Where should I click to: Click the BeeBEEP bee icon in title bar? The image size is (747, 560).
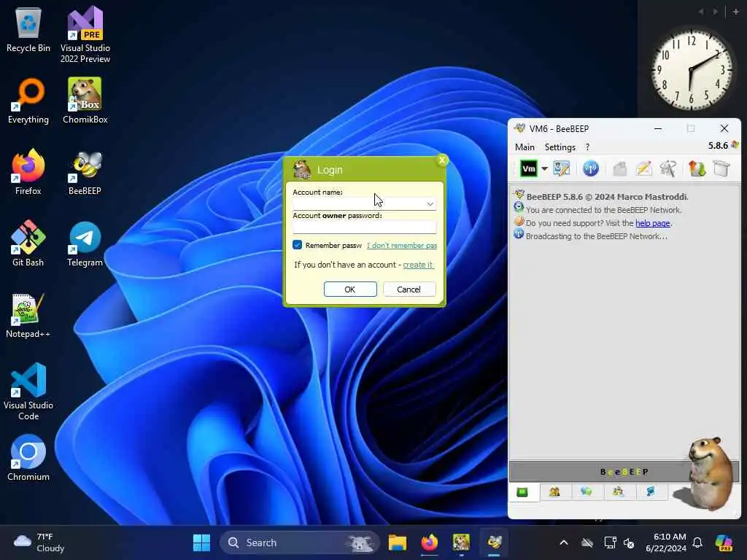tap(519, 128)
